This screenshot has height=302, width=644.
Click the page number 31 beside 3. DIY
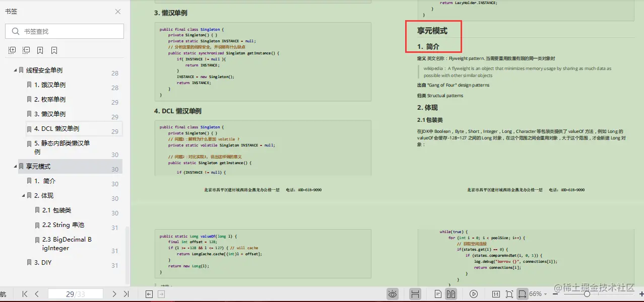point(115,265)
